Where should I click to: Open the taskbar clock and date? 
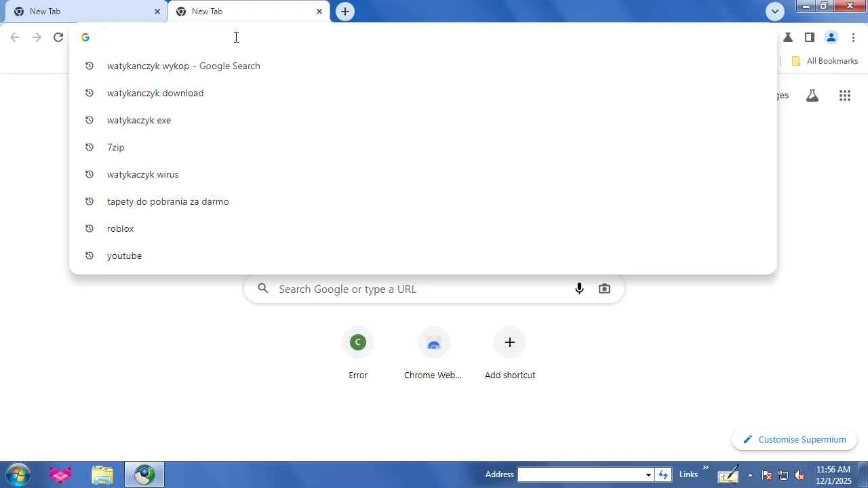(833, 475)
